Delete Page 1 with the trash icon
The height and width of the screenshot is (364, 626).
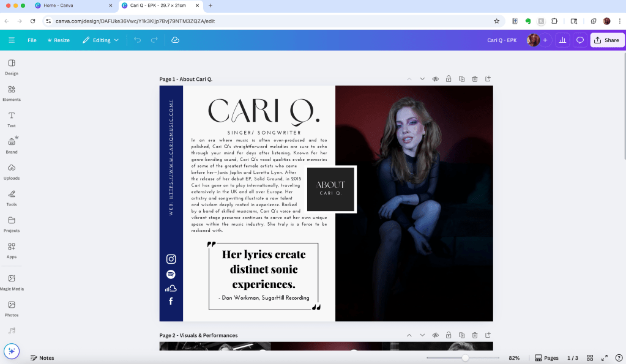coord(475,79)
